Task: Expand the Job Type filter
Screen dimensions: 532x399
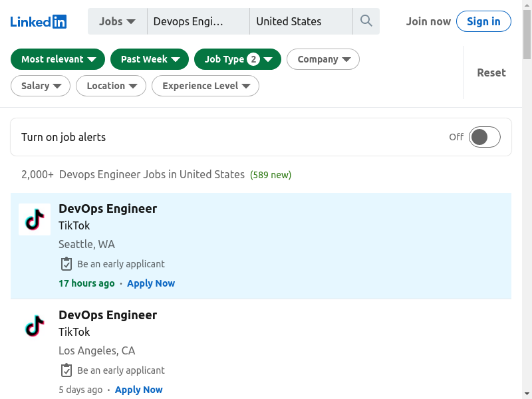Action: coord(237,59)
